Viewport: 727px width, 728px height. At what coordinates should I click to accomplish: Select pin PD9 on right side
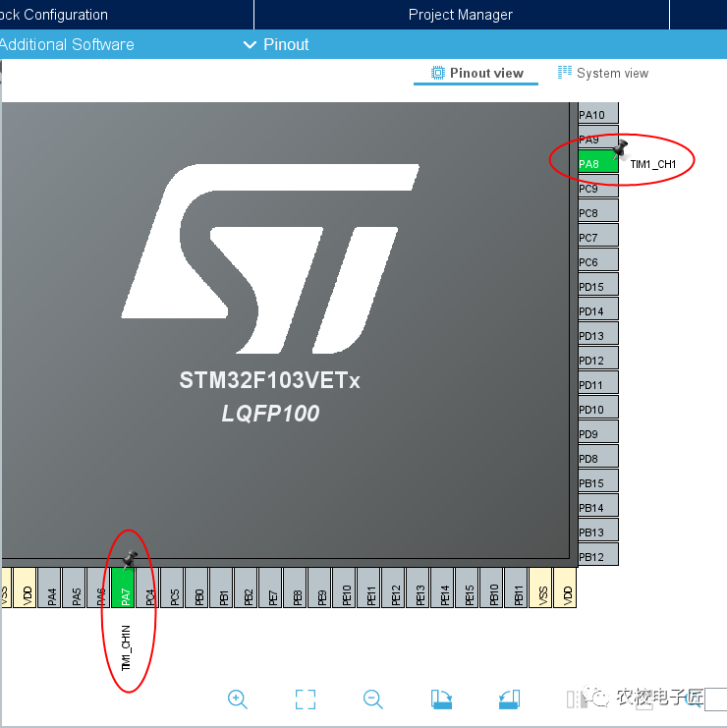tap(598, 432)
